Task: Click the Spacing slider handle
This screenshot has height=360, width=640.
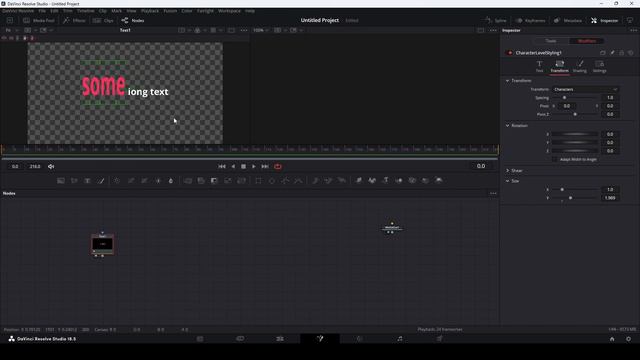Action: click(x=564, y=98)
